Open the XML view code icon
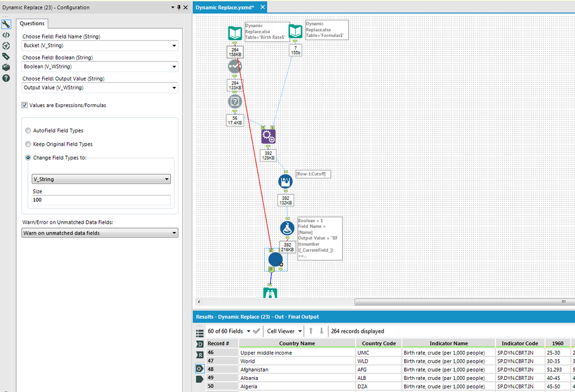The height and width of the screenshot is (392, 575). (6, 35)
